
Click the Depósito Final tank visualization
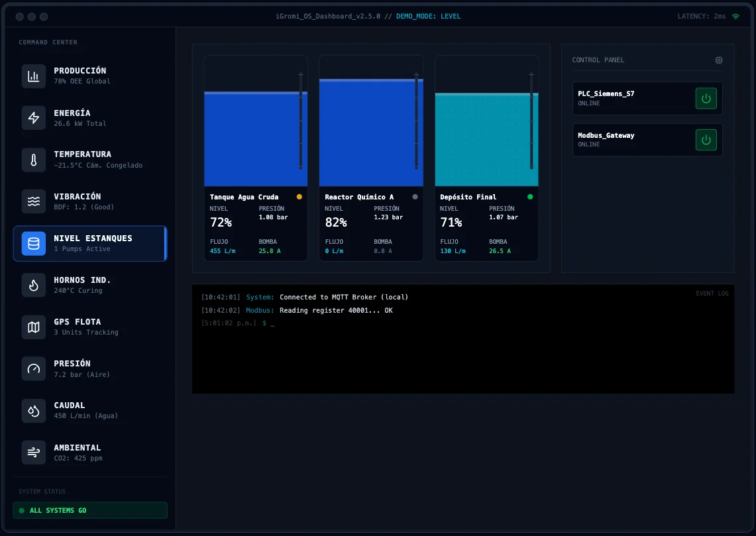pyautogui.click(x=486, y=121)
